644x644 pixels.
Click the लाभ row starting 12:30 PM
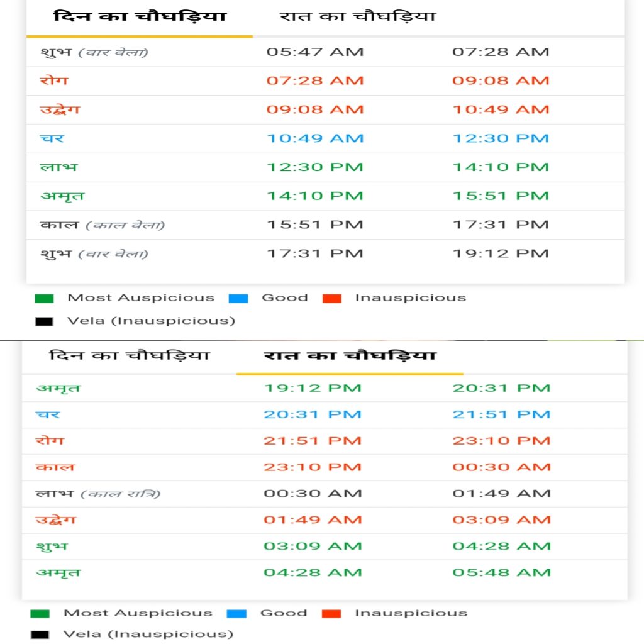click(x=325, y=167)
